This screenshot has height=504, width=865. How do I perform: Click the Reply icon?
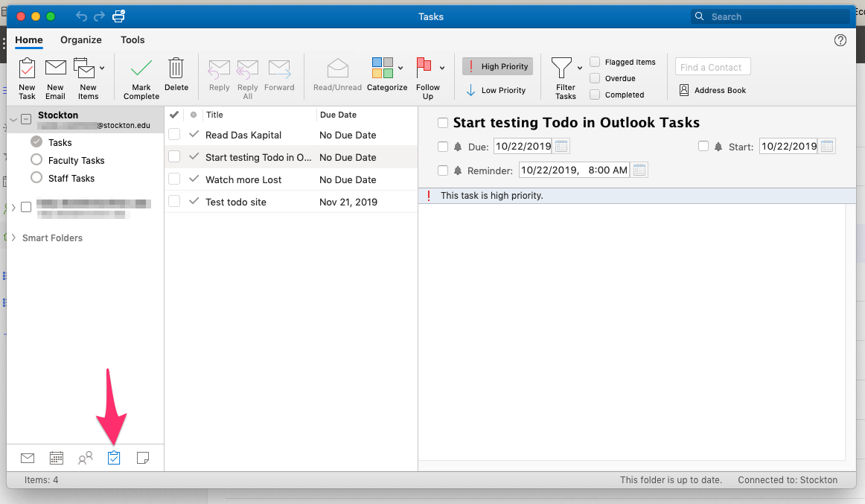[219, 70]
